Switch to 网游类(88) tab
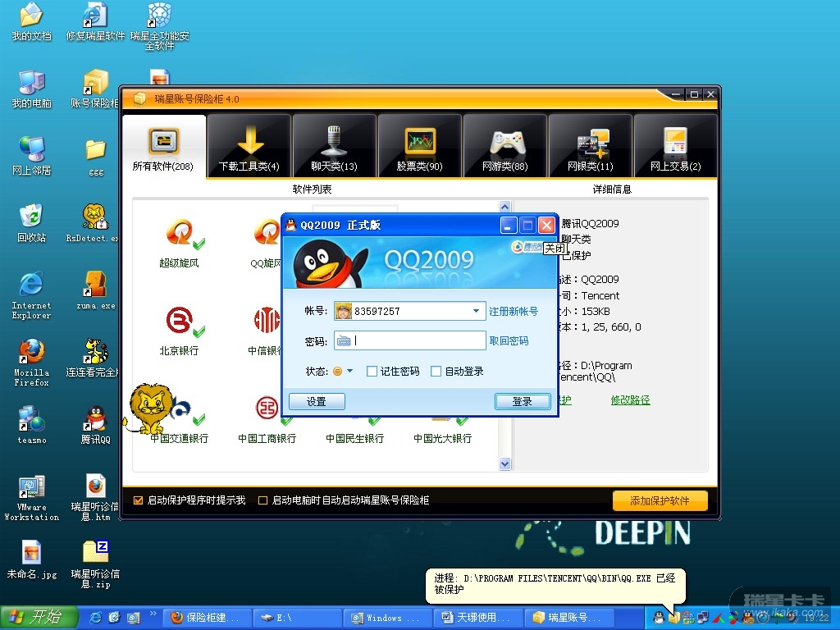Viewport: 840px width, 630px height. [504, 145]
